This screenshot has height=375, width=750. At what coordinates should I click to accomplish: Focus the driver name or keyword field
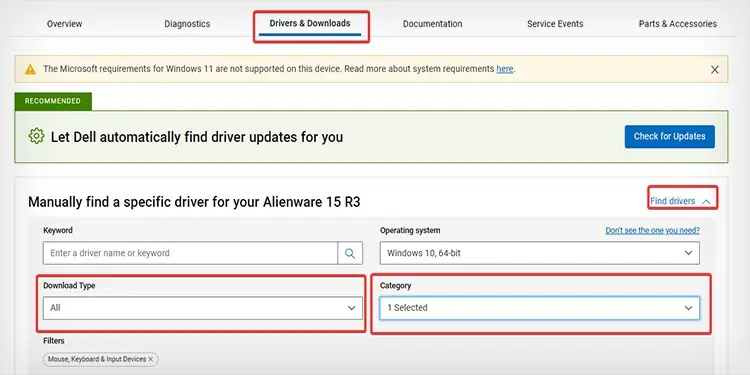(190, 253)
